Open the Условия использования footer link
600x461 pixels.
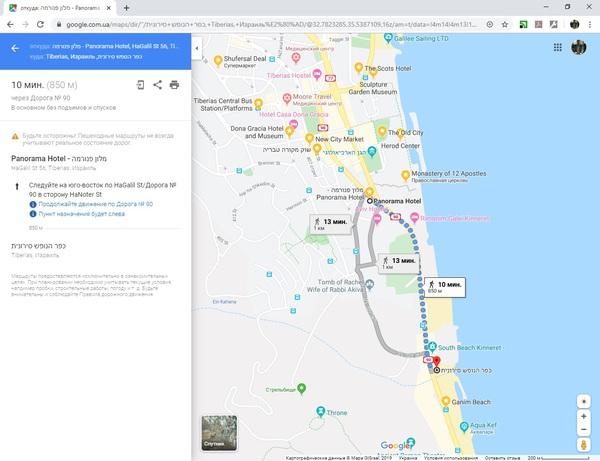pos(451,458)
